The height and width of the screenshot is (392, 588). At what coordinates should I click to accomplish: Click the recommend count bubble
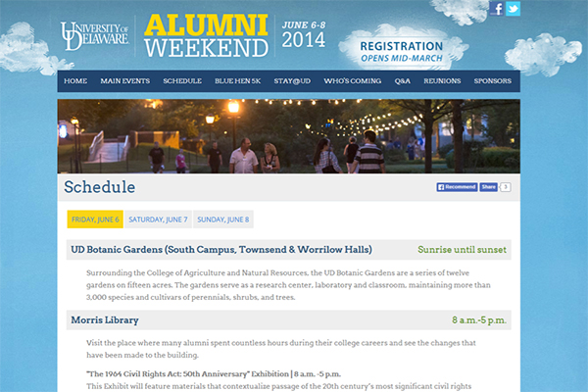point(505,187)
